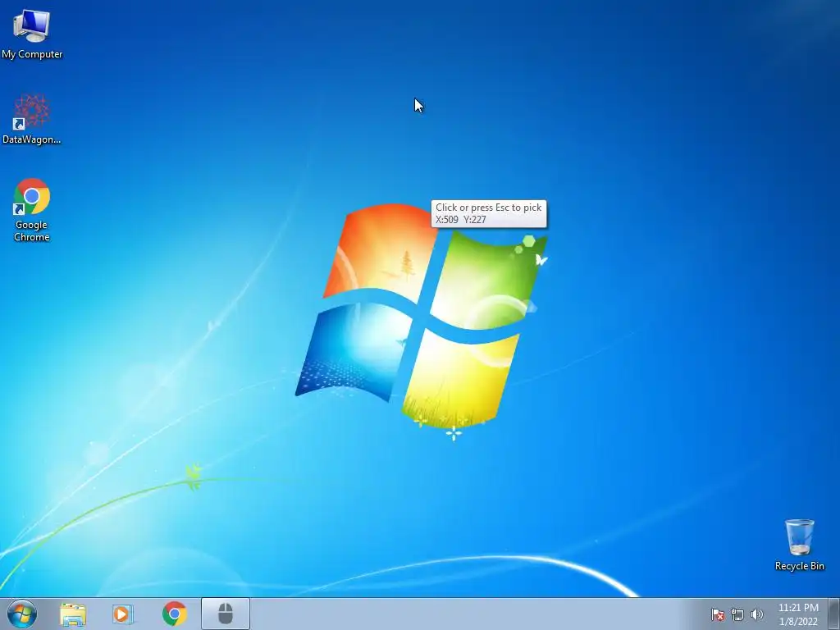Viewport: 840px width, 630px height.
Task: Switch to the mouse app taskbar button
Action: click(226, 614)
